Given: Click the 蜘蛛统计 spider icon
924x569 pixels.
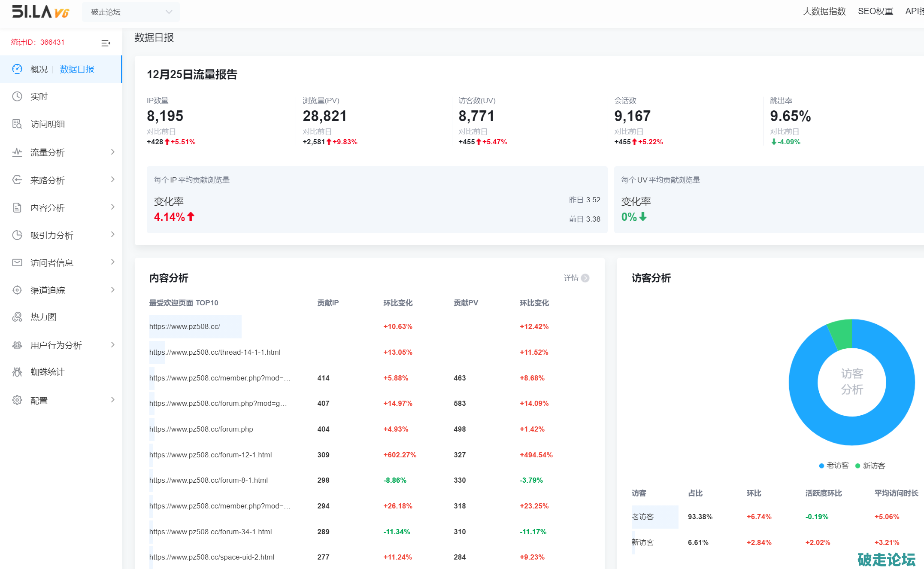Looking at the screenshot, I should 17,372.
